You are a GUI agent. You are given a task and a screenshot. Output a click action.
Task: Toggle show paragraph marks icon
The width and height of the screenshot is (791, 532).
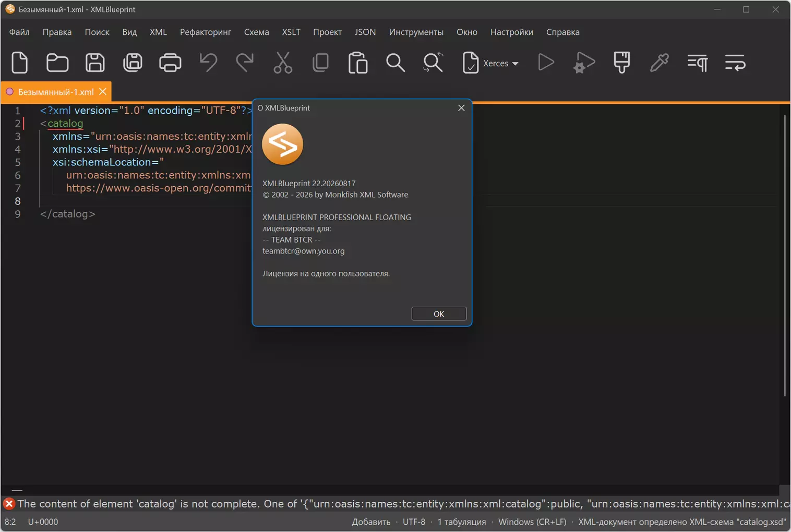tap(697, 63)
